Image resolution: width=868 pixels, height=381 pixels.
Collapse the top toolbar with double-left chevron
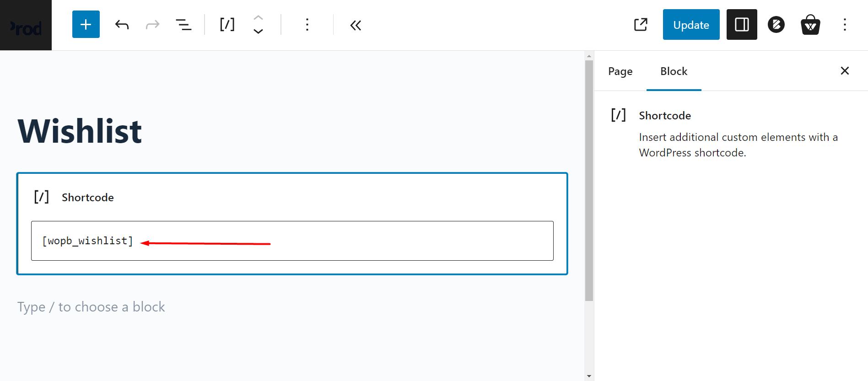356,25
